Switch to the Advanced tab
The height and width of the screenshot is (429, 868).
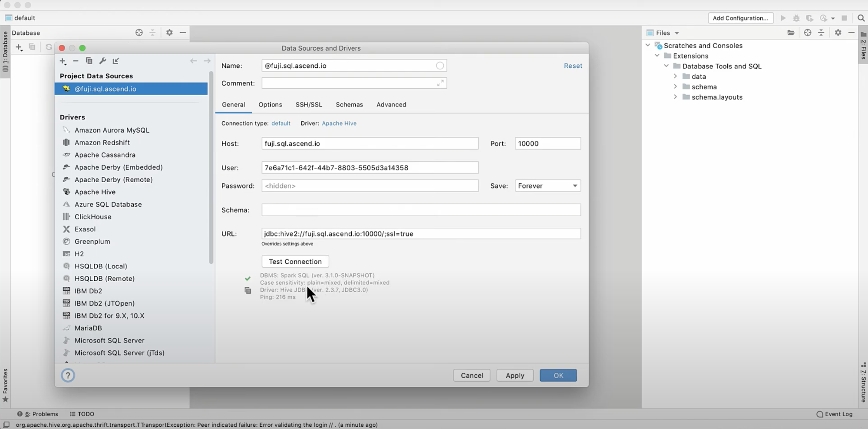[391, 104]
